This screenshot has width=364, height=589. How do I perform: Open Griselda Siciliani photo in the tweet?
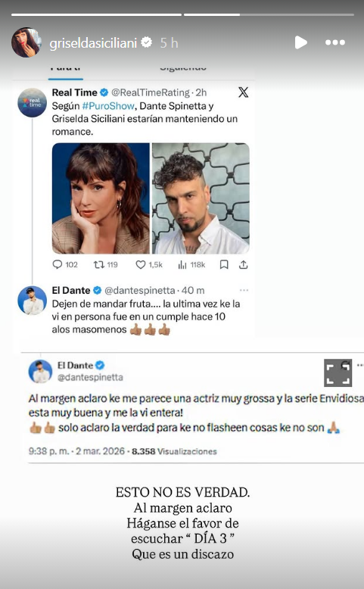[x=101, y=198]
